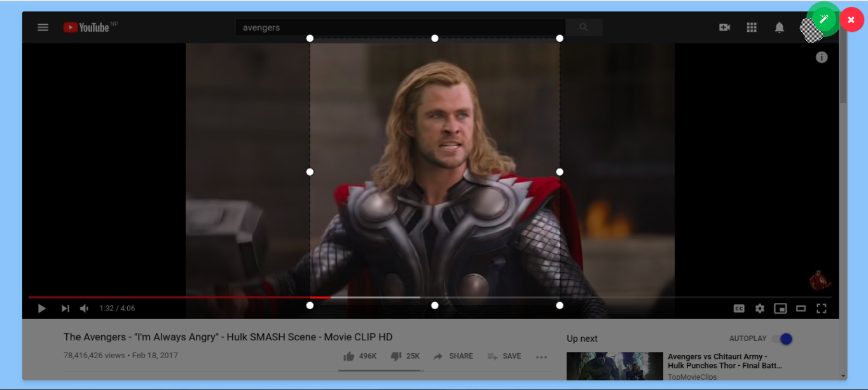868x390 pixels.
Task: Enter full screen mode
Action: [822, 309]
